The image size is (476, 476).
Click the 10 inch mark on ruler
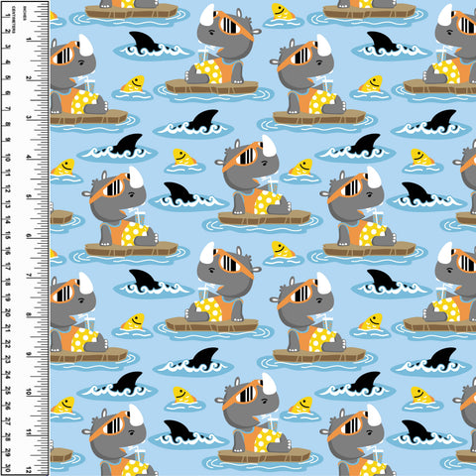tap(29, 393)
